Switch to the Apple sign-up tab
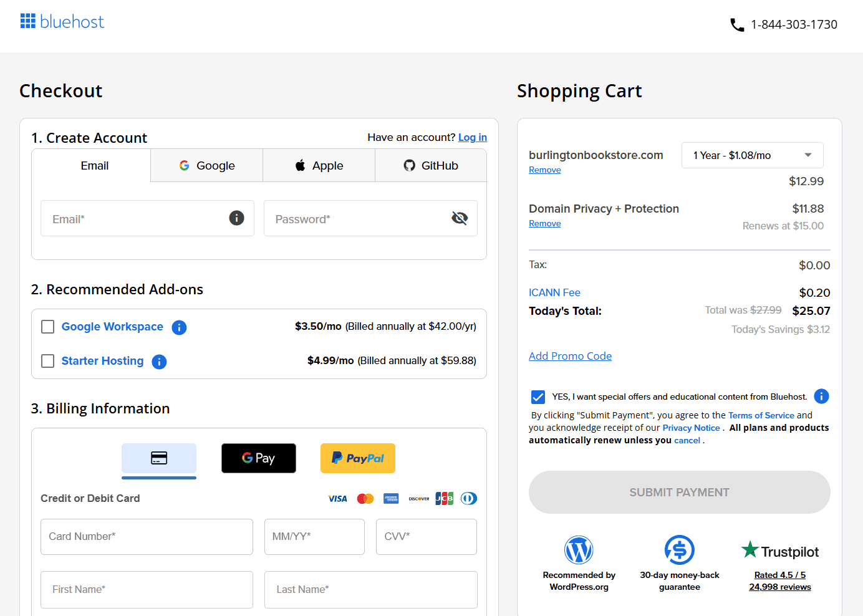 (319, 165)
